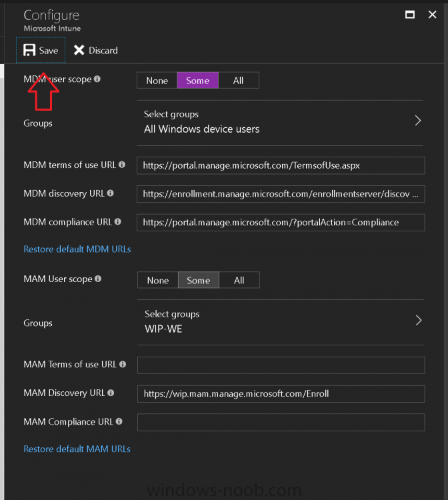Click the MAM Compliance URL input field
This screenshot has height=500, width=448.
[x=281, y=422]
